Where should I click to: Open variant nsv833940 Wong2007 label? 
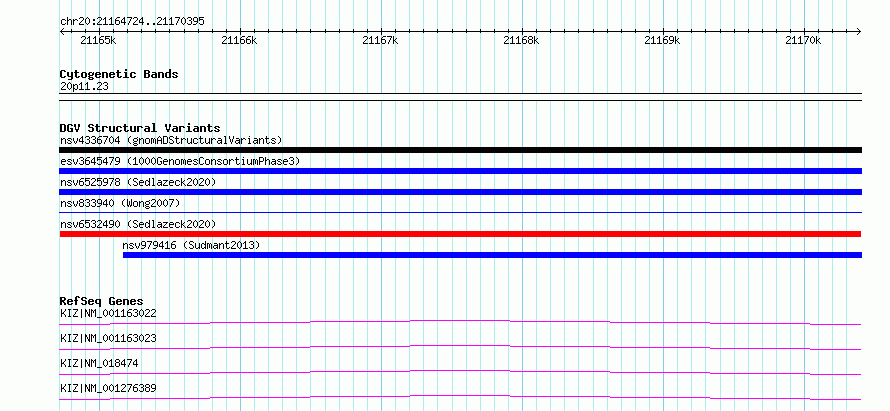click(x=120, y=203)
